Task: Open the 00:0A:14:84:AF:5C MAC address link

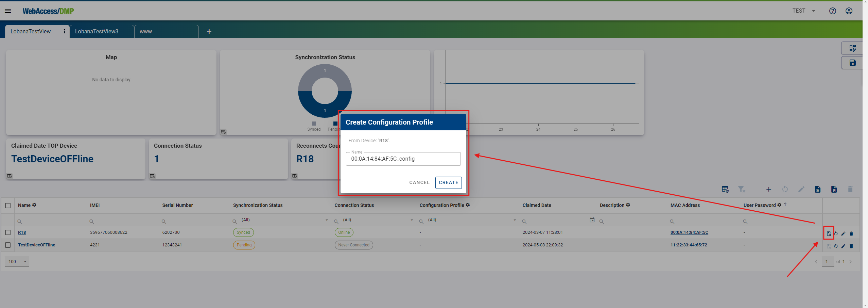Action: point(689,232)
